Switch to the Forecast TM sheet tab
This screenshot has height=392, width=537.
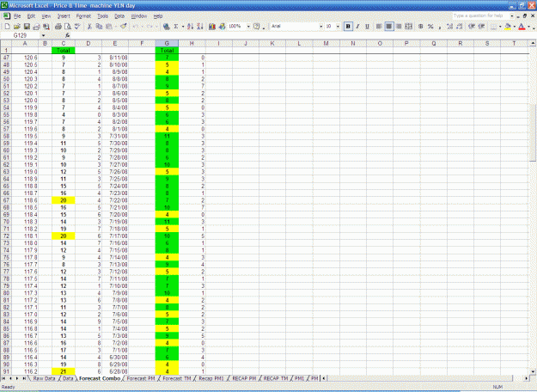tap(177, 378)
